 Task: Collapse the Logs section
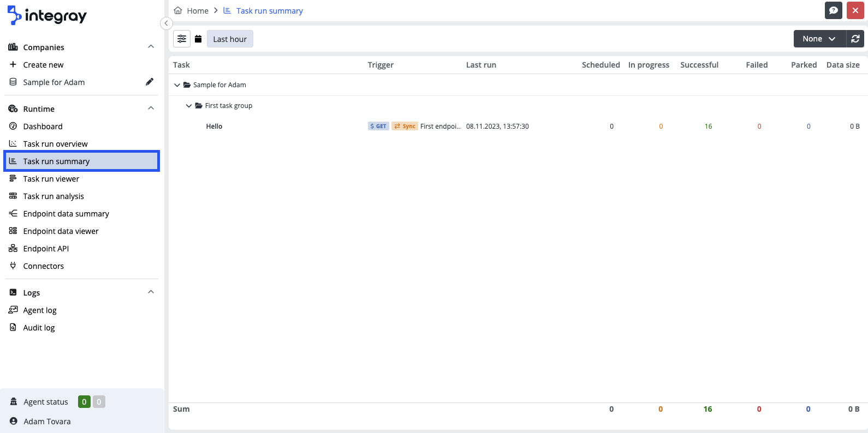click(151, 292)
